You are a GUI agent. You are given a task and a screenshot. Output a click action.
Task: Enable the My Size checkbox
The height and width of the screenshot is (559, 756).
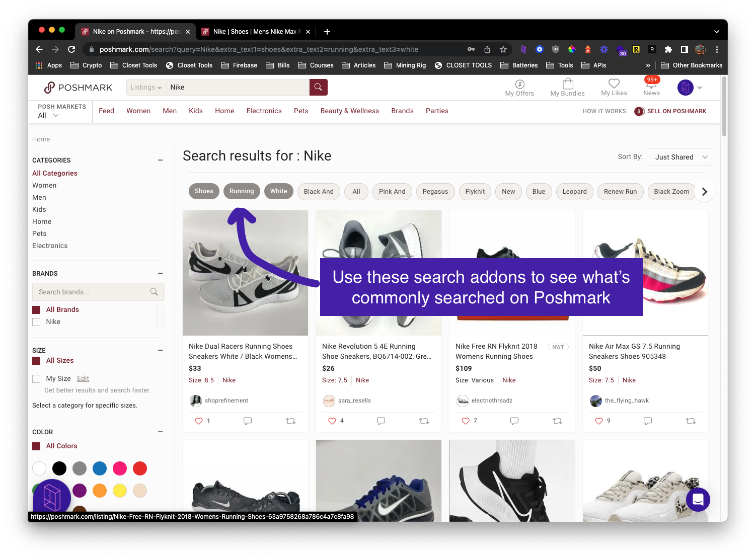pyautogui.click(x=36, y=379)
